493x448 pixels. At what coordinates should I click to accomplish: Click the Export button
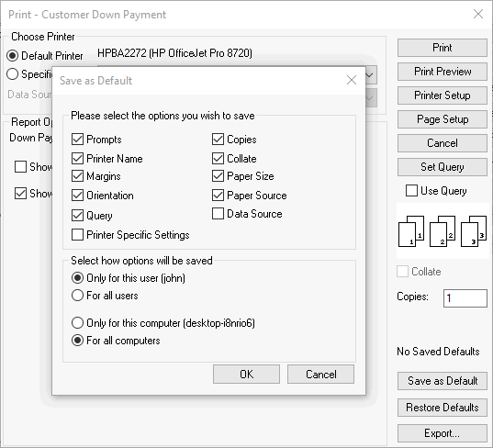coord(443,433)
